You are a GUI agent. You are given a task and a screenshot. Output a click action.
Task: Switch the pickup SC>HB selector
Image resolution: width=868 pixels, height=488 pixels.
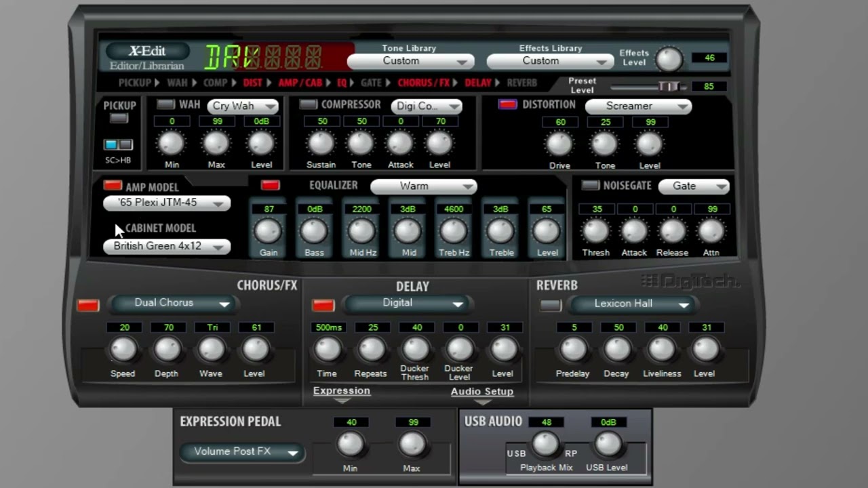click(118, 144)
